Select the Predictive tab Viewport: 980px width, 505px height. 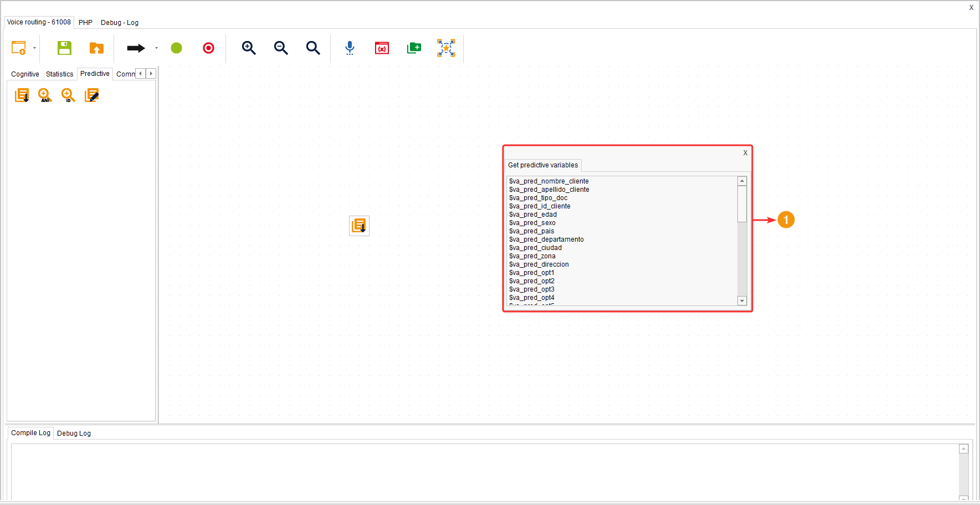95,74
